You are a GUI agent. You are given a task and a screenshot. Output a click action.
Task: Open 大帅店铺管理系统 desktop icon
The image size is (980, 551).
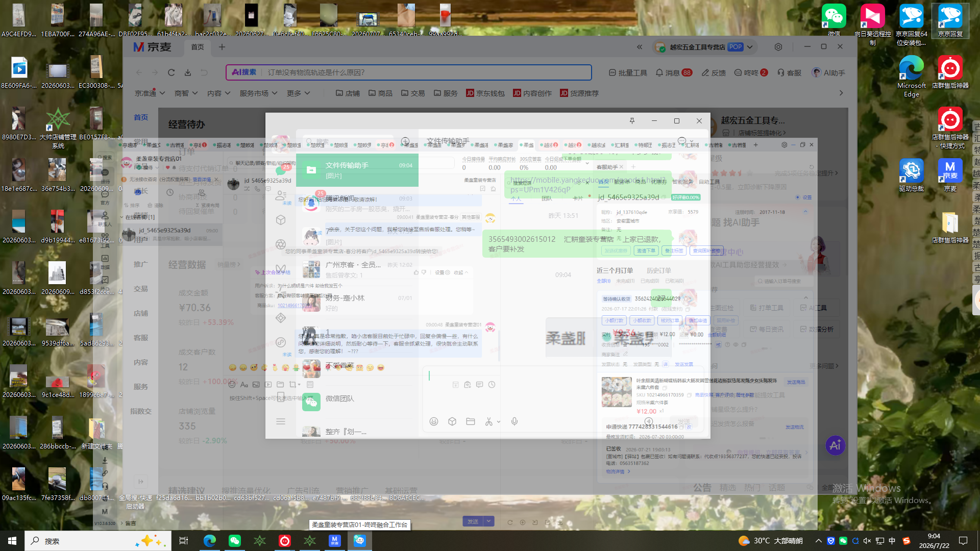(x=58, y=128)
